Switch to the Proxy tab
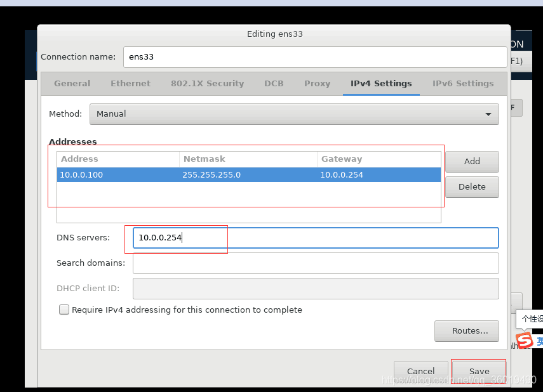 point(317,84)
